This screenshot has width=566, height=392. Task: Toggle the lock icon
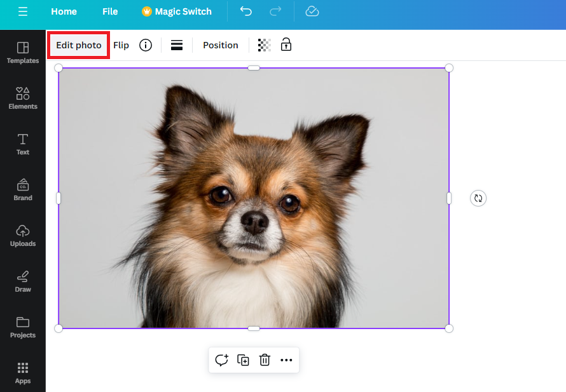tap(286, 44)
